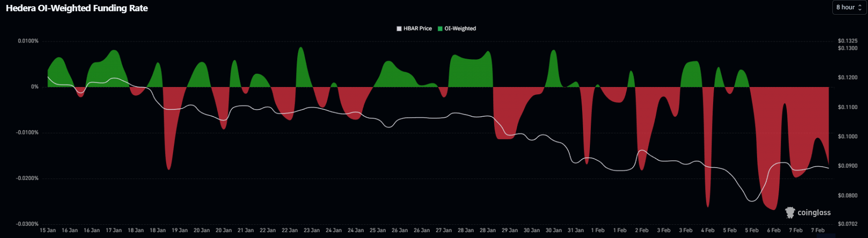Click the 31 Jan date label
The width and height of the screenshot is (868, 238).
click(575, 230)
